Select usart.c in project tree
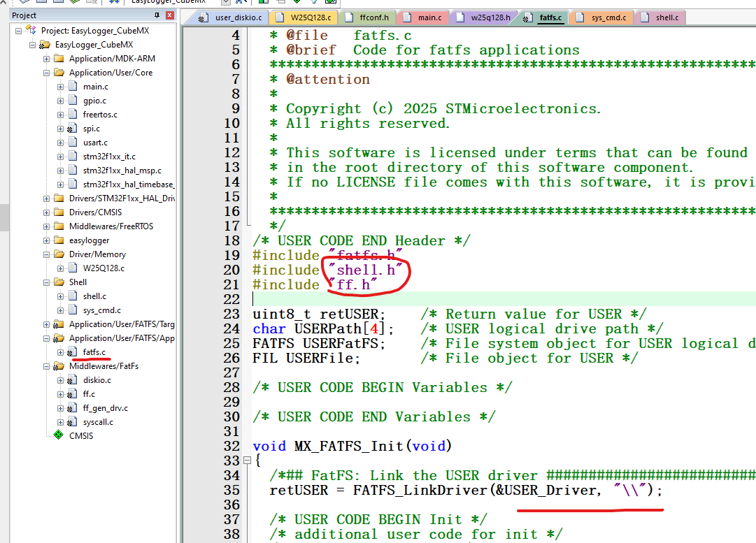756x543 pixels. (x=95, y=143)
